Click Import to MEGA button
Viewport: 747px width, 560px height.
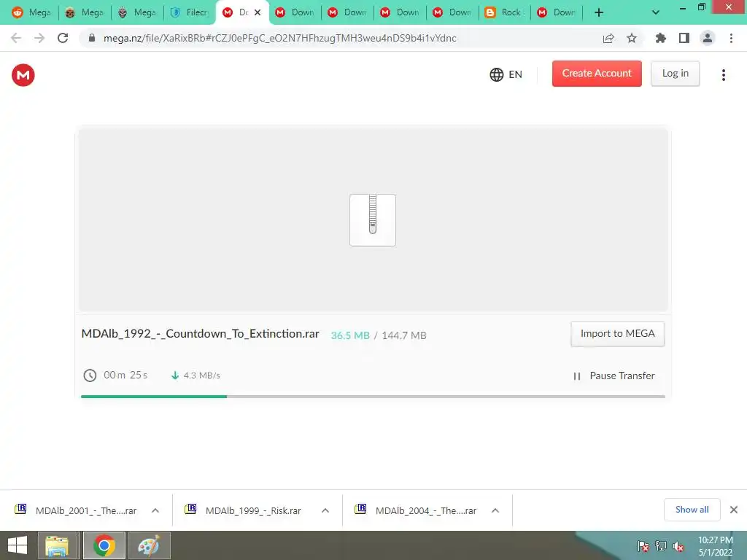coord(617,334)
